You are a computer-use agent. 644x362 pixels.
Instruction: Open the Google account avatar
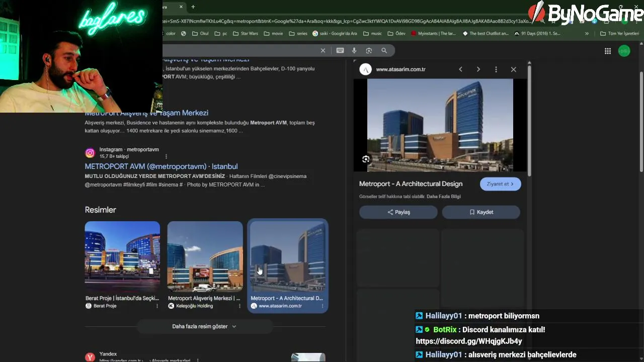(624, 51)
